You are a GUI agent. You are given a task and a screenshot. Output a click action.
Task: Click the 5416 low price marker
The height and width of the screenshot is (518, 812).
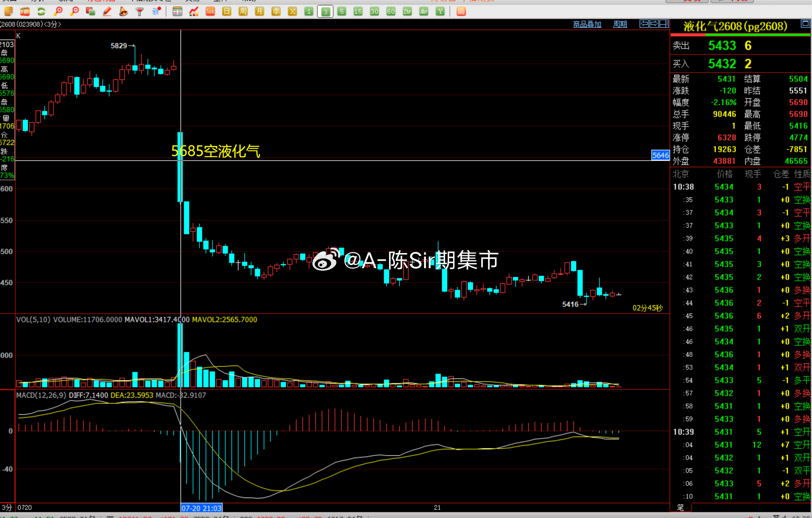click(x=570, y=304)
